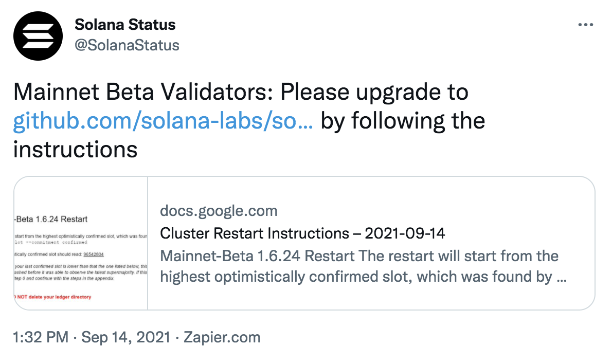The width and height of the screenshot is (612, 364).
Task: Click the docs.google.com domain label
Action: (219, 211)
